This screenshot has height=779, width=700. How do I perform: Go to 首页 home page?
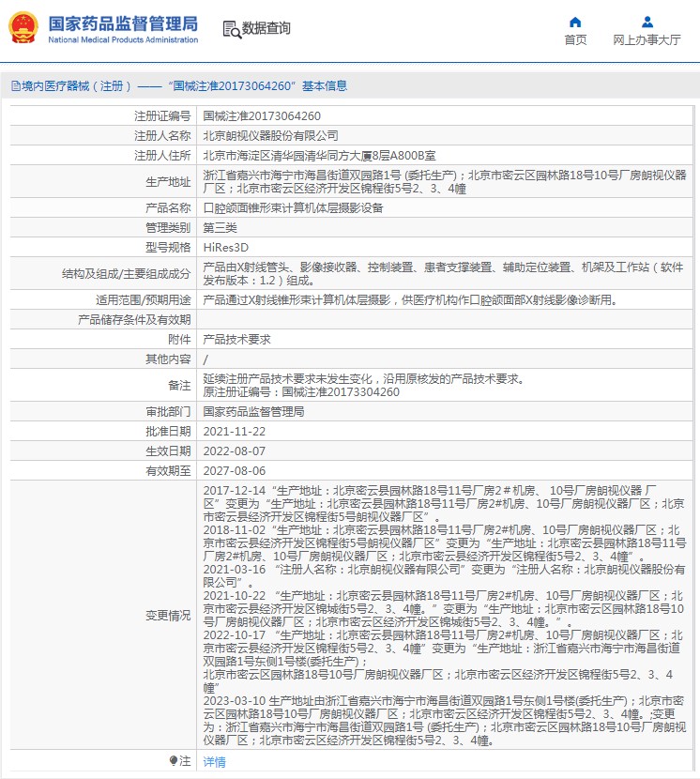tap(575, 39)
